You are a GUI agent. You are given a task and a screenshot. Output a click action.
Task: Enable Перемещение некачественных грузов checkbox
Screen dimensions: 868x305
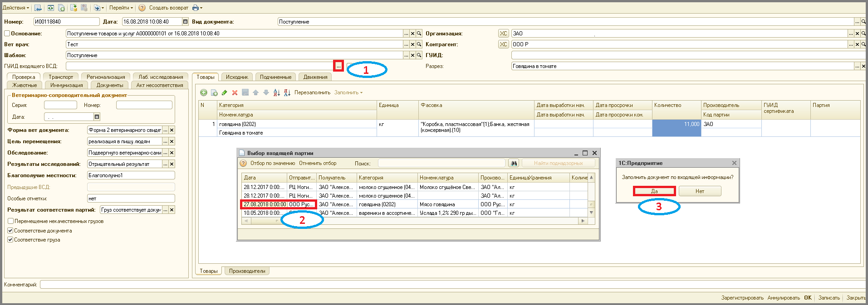pyautogui.click(x=10, y=221)
